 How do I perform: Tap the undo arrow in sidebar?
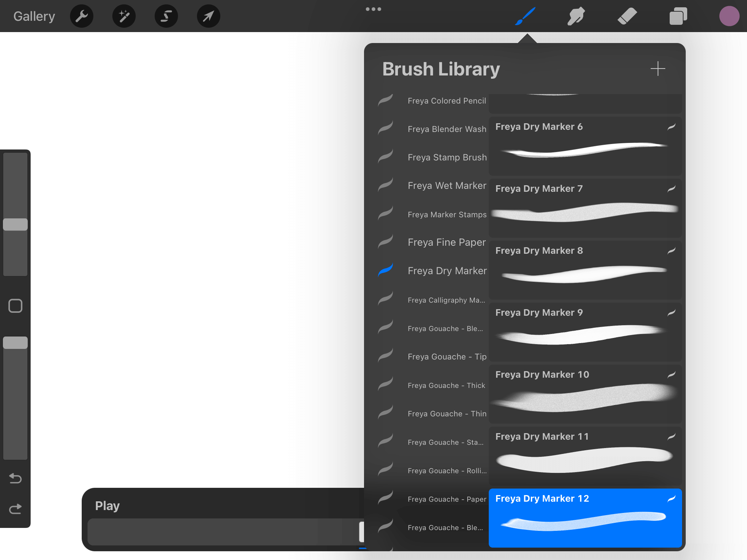15,478
